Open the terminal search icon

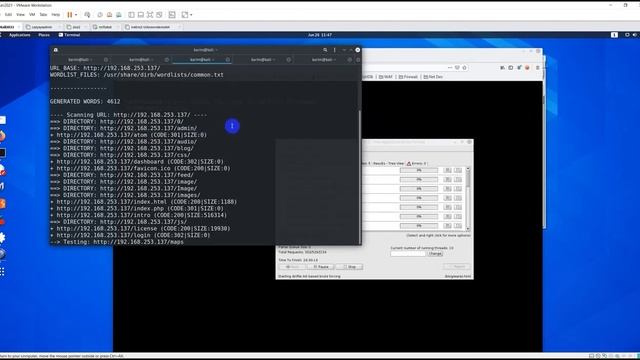(x=325, y=50)
